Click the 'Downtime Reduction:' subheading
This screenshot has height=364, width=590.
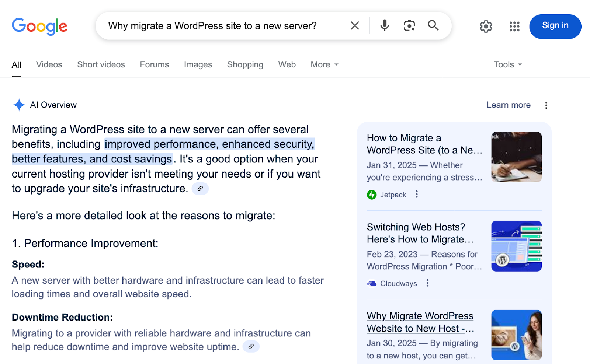pos(62,317)
